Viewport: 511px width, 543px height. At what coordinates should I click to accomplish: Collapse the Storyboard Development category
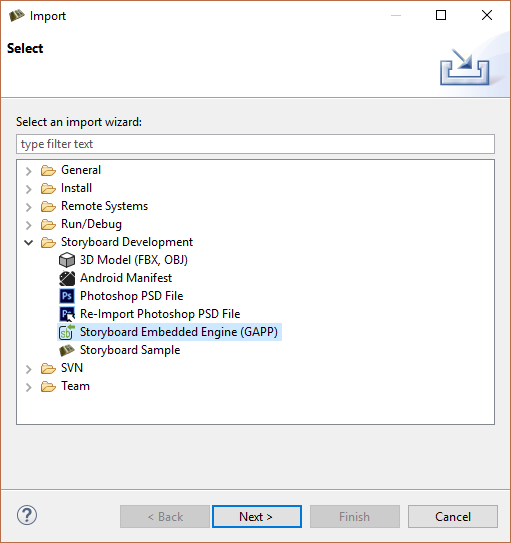click(x=29, y=242)
